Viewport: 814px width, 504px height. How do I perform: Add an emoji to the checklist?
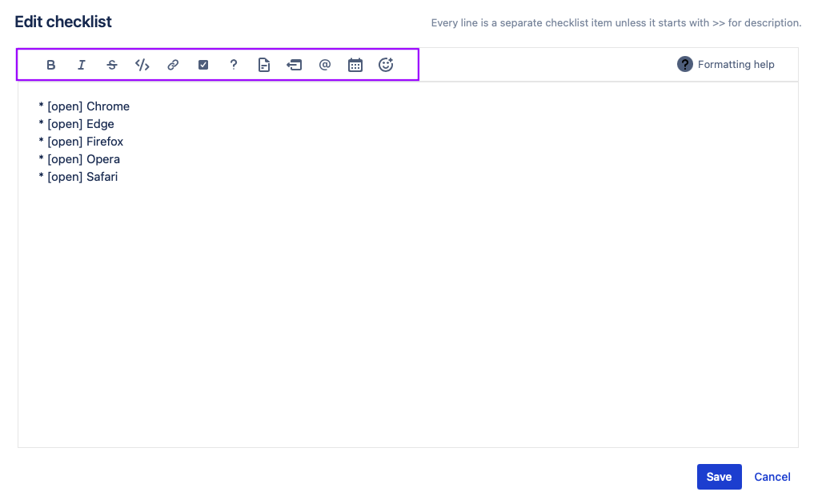385,64
